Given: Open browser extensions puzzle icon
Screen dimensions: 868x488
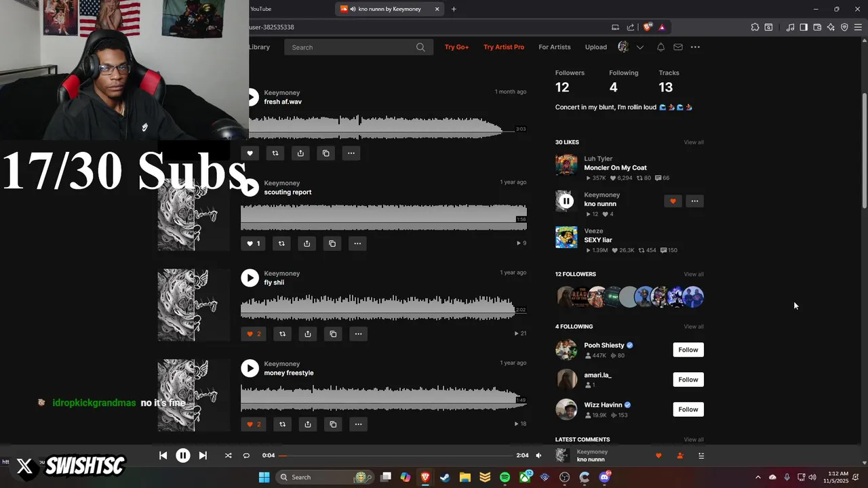Looking at the screenshot, I should pos(755,27).
